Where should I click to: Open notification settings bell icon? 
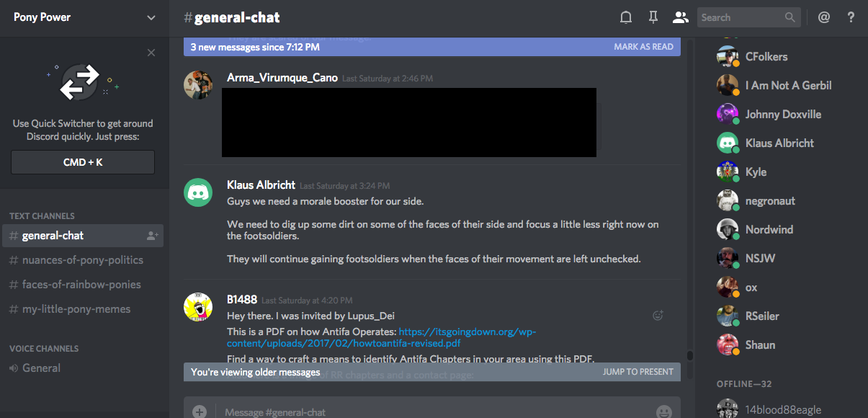[626, 17]
